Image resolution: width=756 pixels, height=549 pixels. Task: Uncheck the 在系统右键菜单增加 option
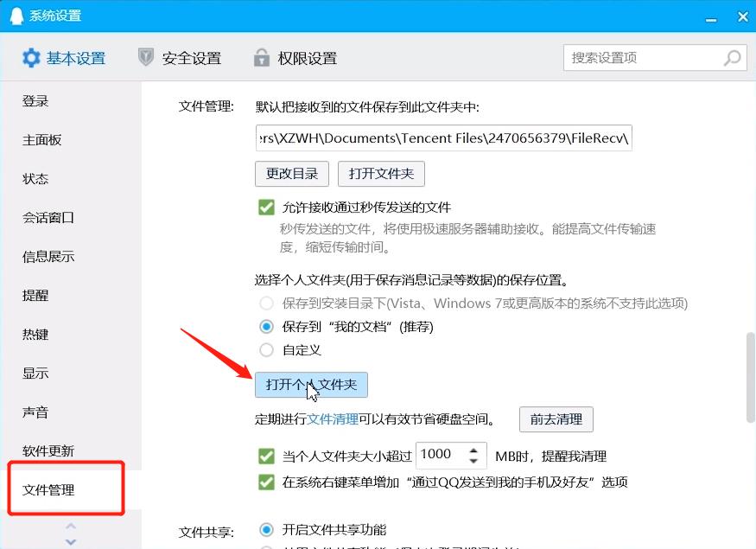tap(266, 482)
